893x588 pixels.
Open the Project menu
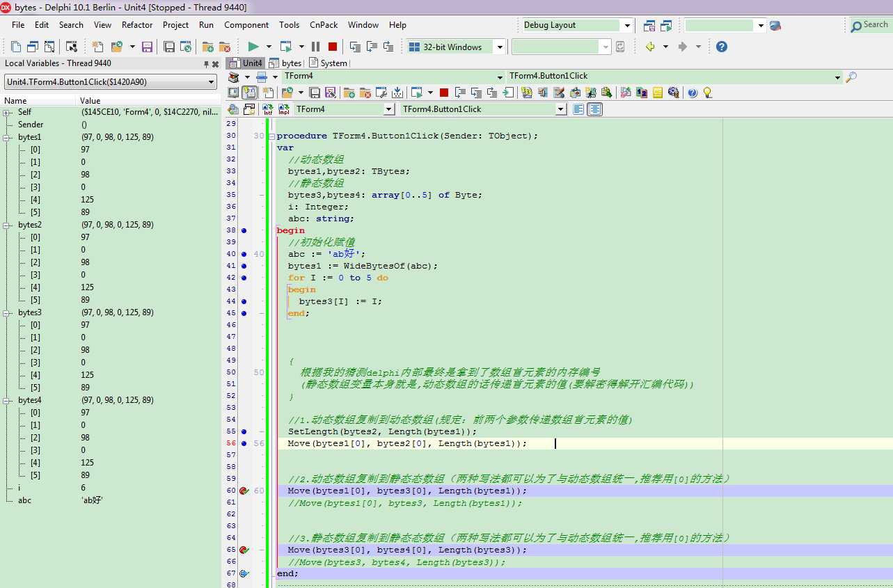(x=175, y=25)
